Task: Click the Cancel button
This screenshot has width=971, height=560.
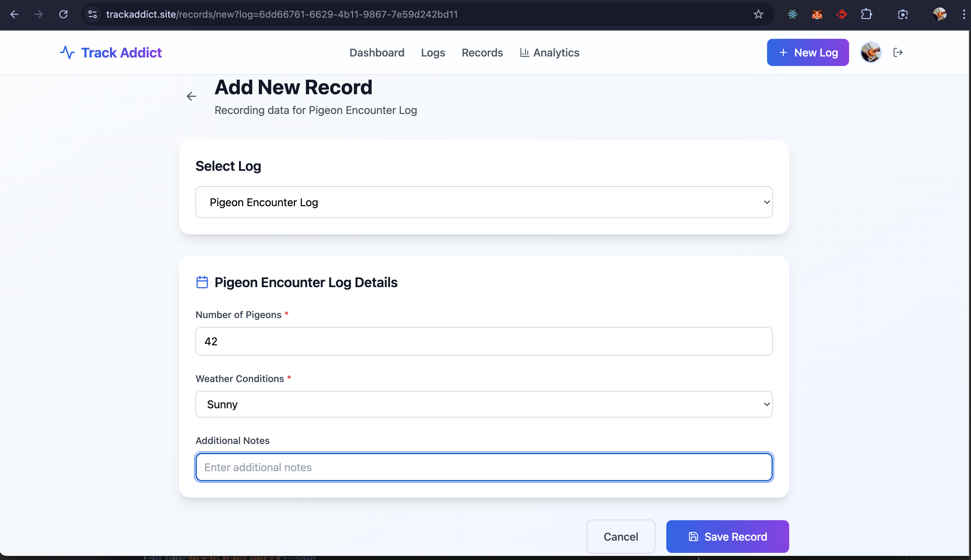Action: (620, 537)
